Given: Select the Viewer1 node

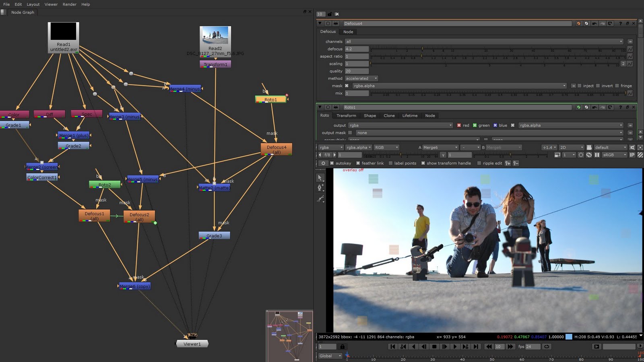Looking at the screenshot, I should pyautogui.click(x=192, y=344).
